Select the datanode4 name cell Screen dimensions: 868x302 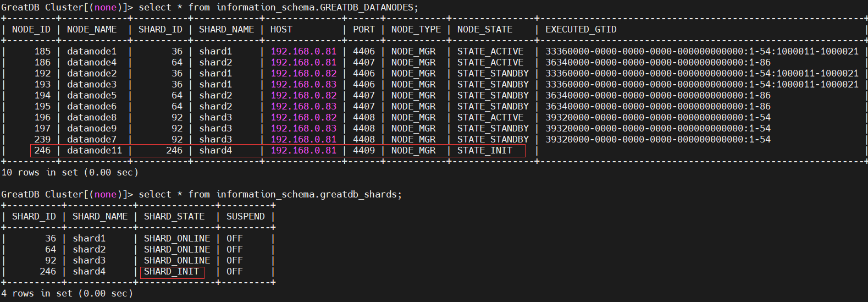pos(92,63)
